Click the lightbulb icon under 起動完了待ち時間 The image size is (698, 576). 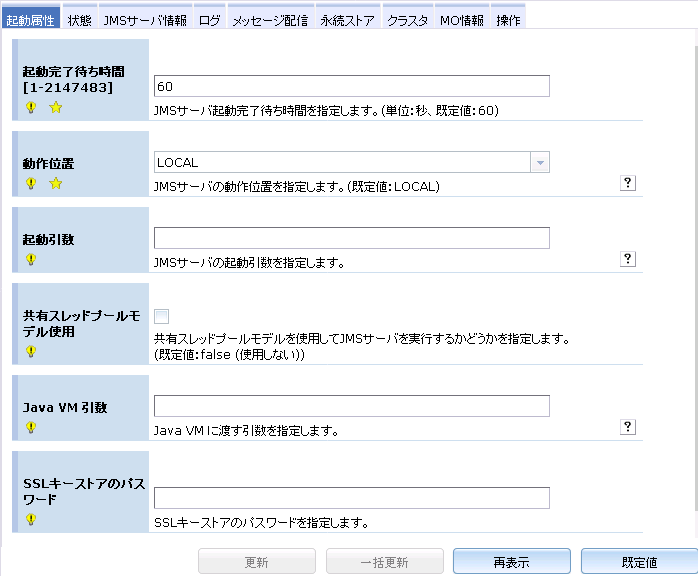[x=31, y=108]
